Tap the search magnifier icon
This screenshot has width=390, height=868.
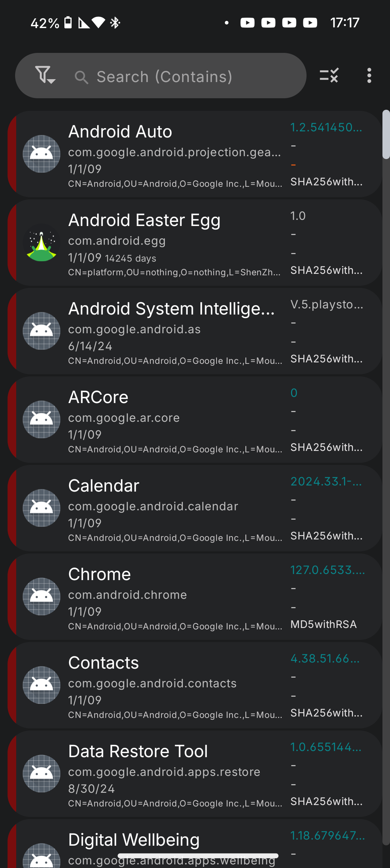click(81, 77)
